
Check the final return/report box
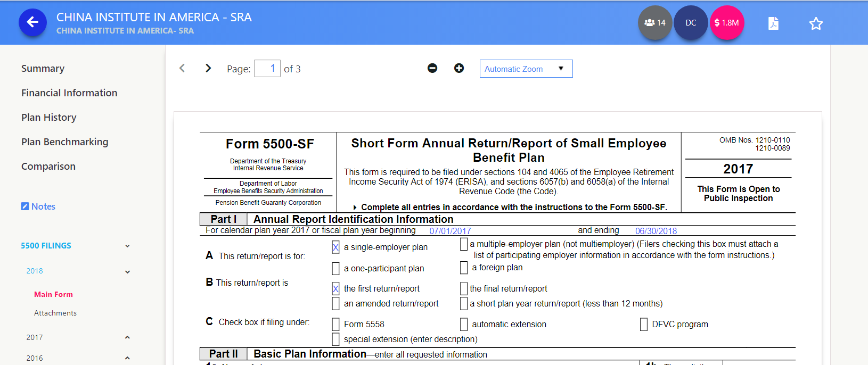(x=464, y=289)
